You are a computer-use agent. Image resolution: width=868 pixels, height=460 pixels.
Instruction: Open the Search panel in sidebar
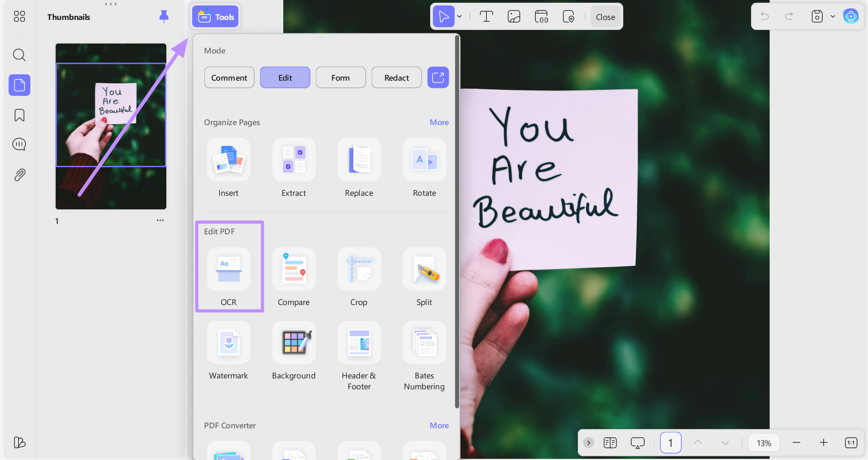coord(19,55)
